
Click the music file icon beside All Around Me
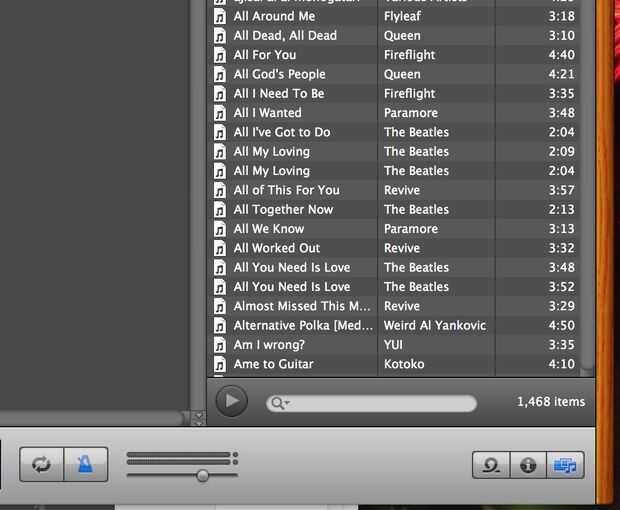(220, 17)
